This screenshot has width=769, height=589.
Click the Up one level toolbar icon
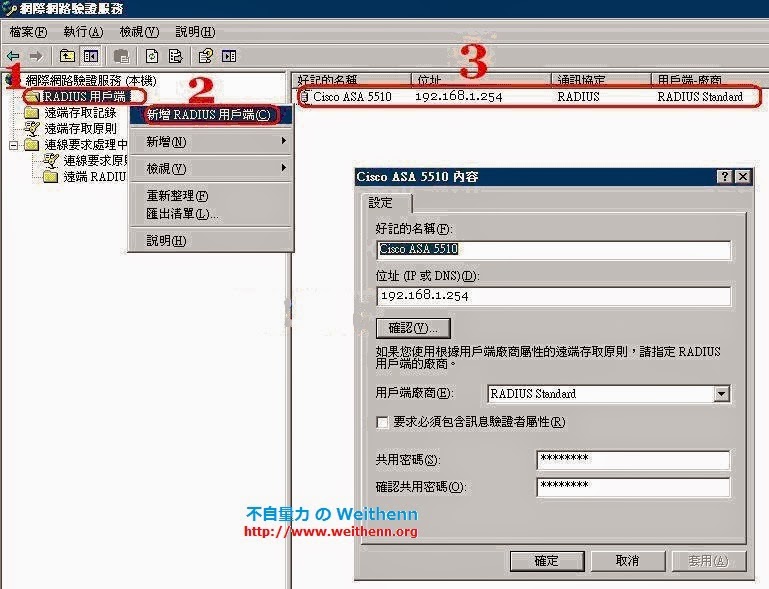(67, 56)
